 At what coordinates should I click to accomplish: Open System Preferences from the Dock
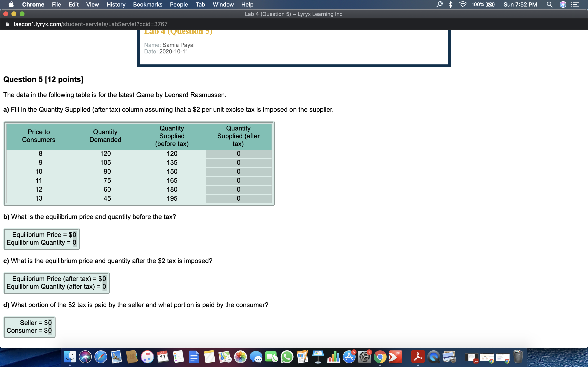pyautogui.click(x=365, y=357)
